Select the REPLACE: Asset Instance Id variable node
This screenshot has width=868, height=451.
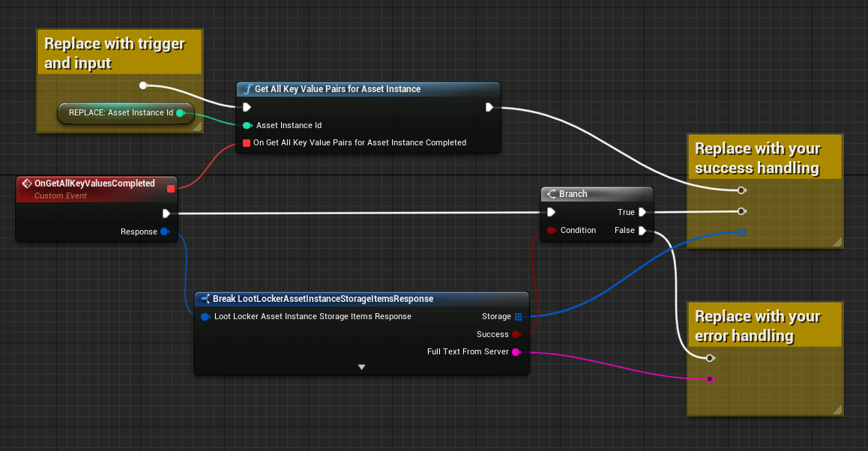pos(120,113)
